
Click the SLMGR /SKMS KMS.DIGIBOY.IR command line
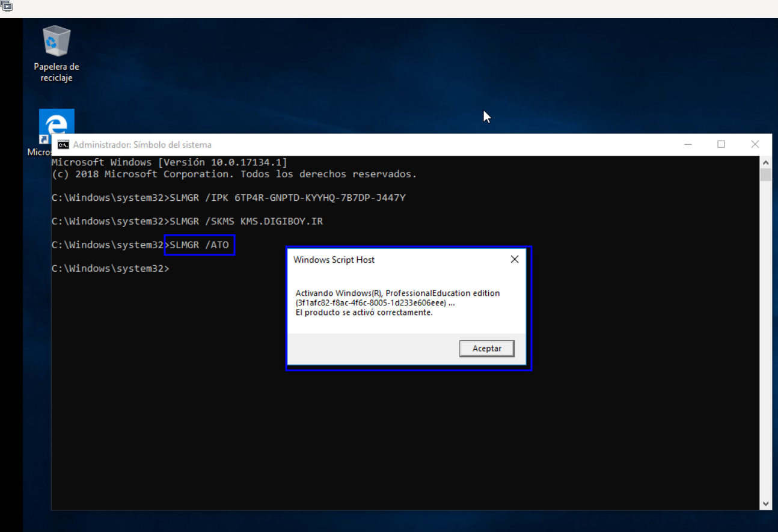[187, 221]
